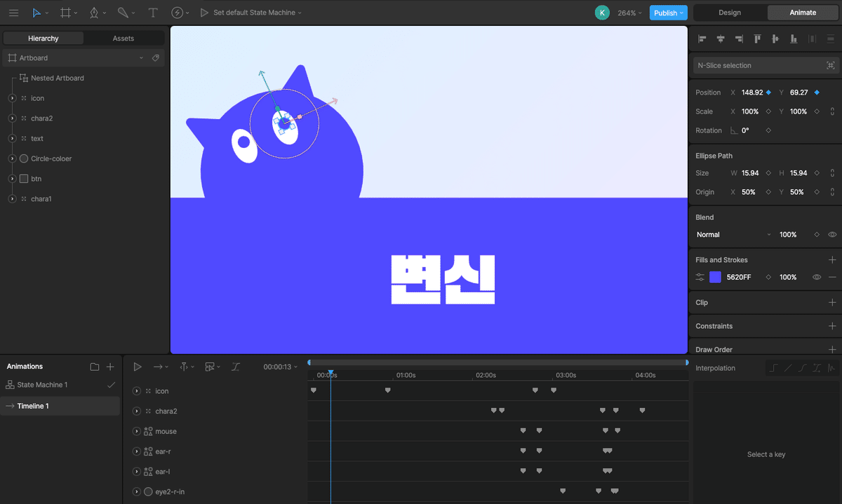This screenshot has height=504, width=842.
Task: Align selection vertical centers
Action: click(775, 39)
